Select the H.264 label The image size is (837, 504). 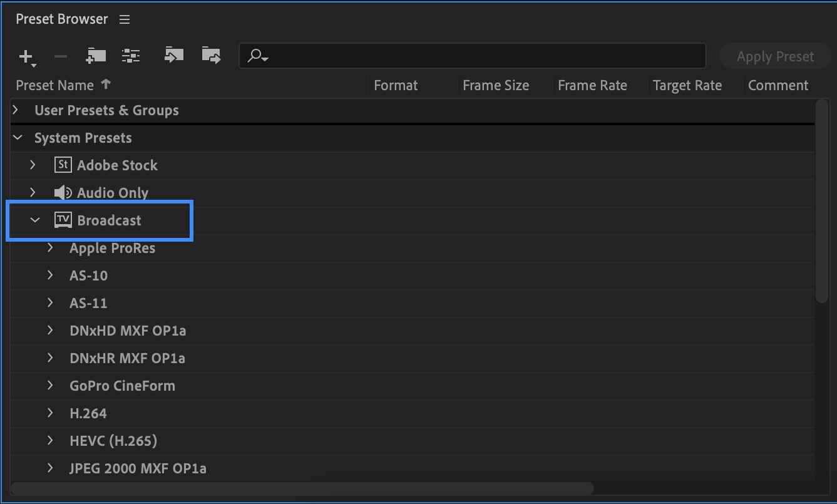(88, 413)
